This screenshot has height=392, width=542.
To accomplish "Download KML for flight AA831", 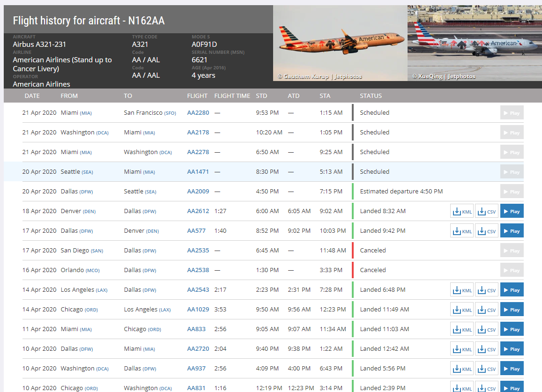I will click(462, 387).
